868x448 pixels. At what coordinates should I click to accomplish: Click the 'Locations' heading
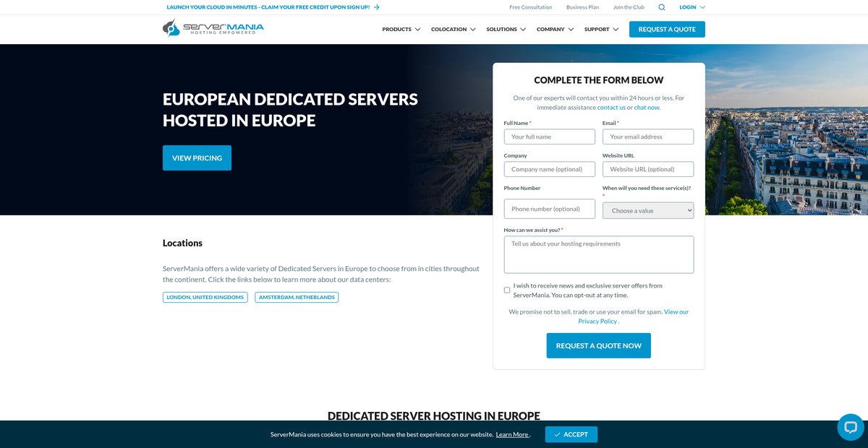point(182,243)
